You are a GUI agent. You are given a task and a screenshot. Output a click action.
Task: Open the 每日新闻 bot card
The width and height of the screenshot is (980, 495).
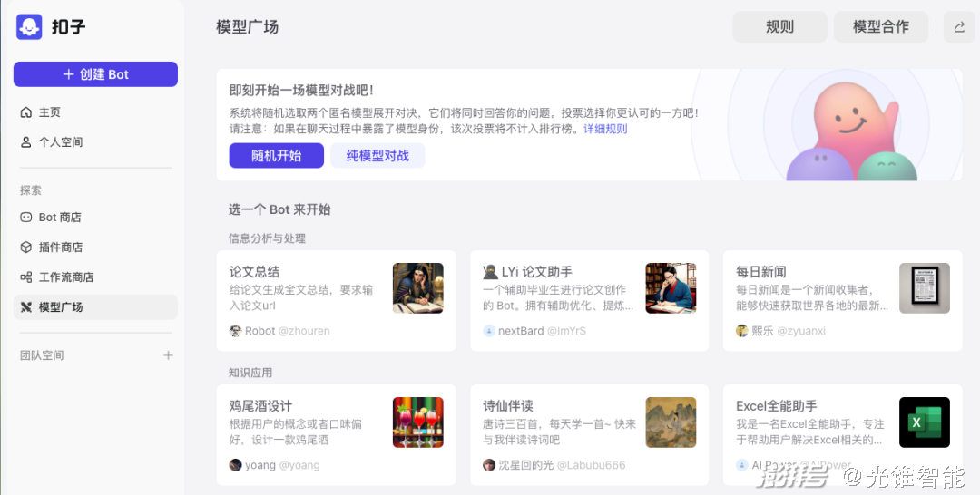pos(842,301)
